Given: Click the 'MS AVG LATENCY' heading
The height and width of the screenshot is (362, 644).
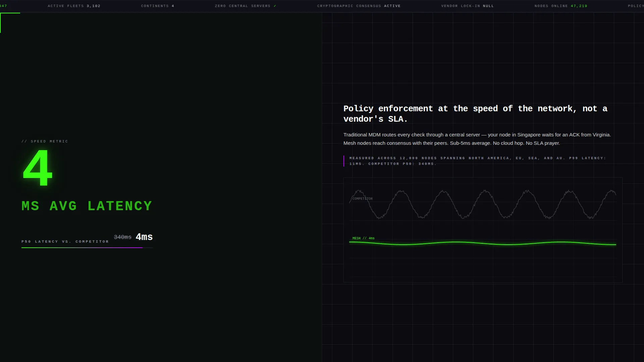Looking at the screenshot, I should 87,206.
